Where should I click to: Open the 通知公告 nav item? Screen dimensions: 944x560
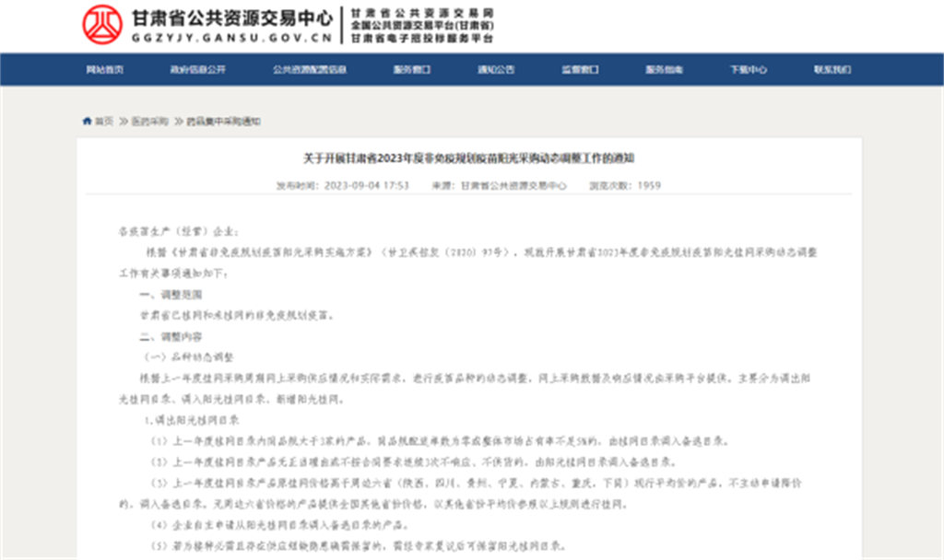click(x=496, y=70)
